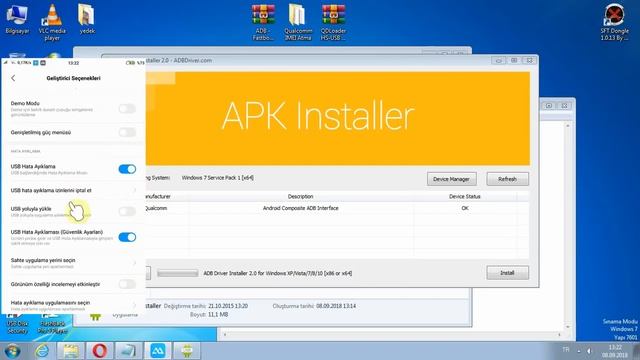The height and width of the screenshot is (360, 640).
Task: Enable the USB yoluyla yükle switch
Action: pyautogui.click(x=127, y=211)
